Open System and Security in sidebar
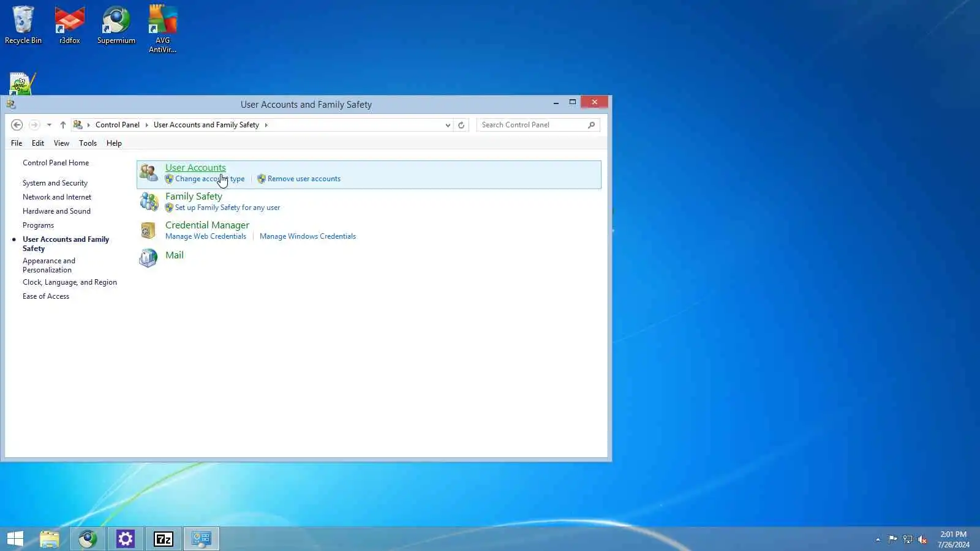The height and width of the screenshot is (551, 980). [55, 183]
